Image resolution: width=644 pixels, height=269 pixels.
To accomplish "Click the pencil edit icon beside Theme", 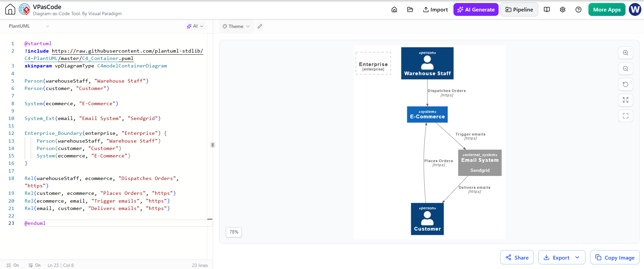I will [x=260, y=26].
